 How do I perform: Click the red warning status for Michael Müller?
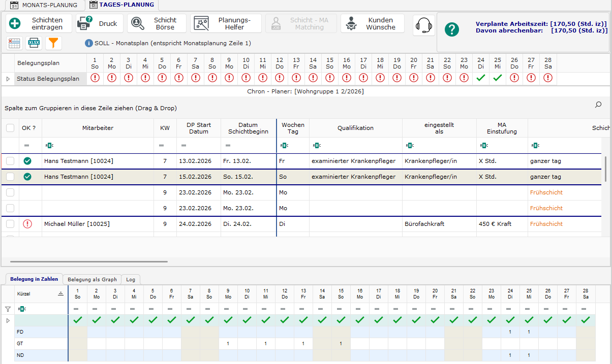point(27,224)
